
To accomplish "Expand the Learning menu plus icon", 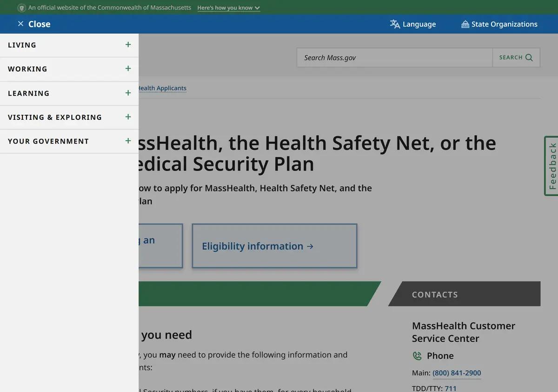I will 128,93.
